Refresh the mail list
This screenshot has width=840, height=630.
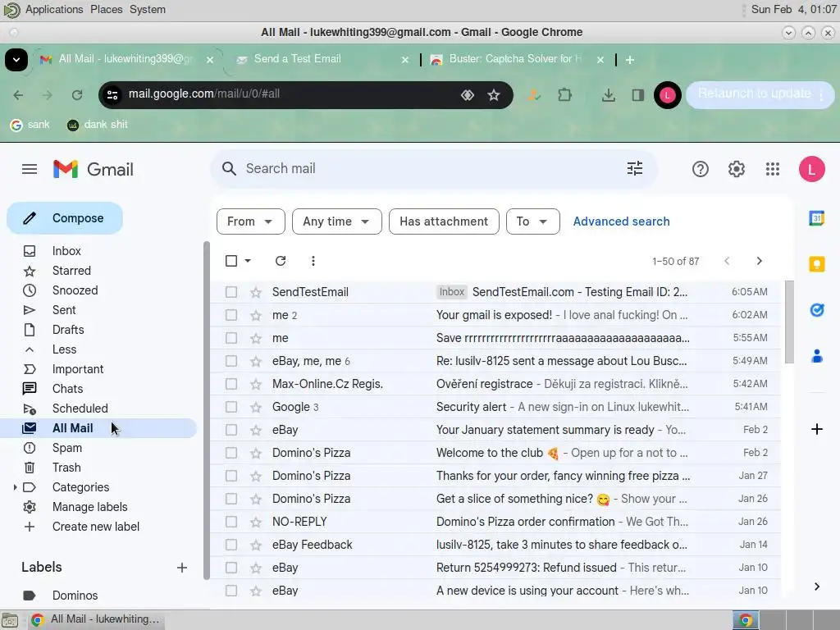click(281, 261)
